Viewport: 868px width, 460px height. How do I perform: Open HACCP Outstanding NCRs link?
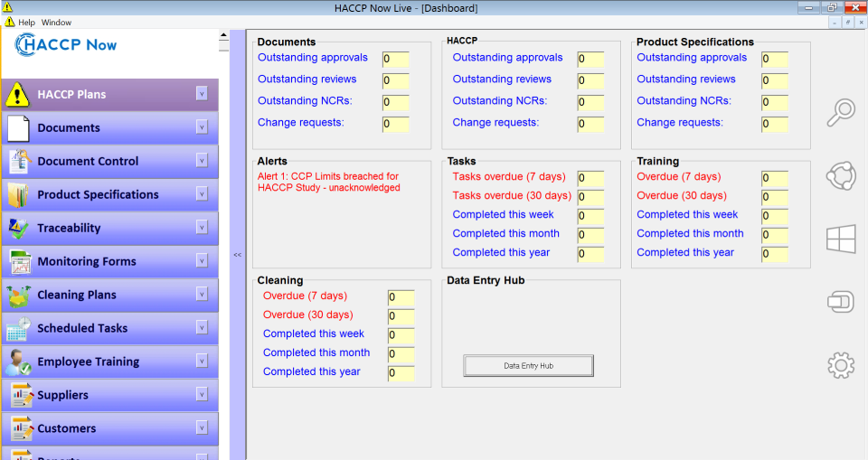[x=499, y=100]
